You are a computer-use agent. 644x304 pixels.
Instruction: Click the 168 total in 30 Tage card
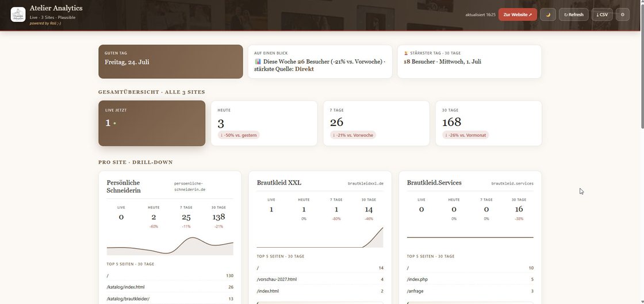(452, 122)
